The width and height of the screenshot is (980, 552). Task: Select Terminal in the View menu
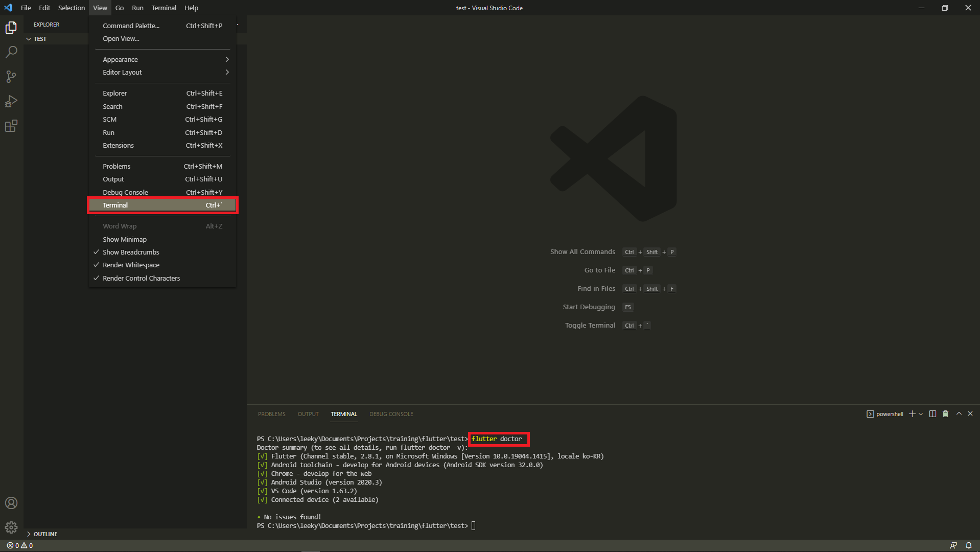tap(162, 205)
